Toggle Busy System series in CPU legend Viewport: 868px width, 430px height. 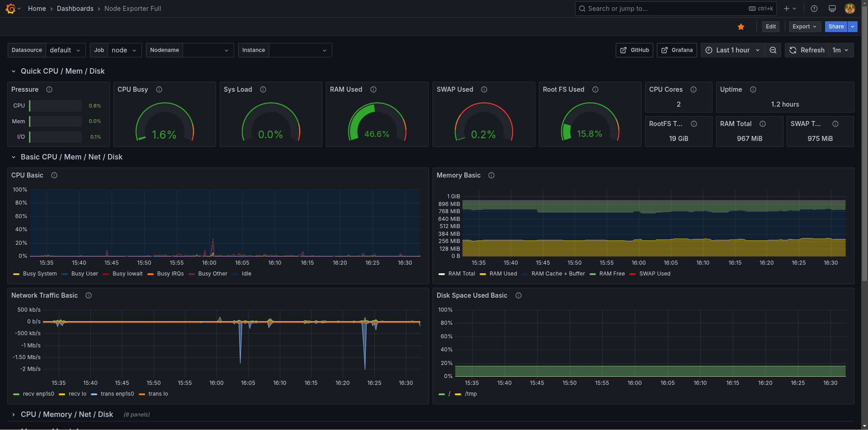40,274
